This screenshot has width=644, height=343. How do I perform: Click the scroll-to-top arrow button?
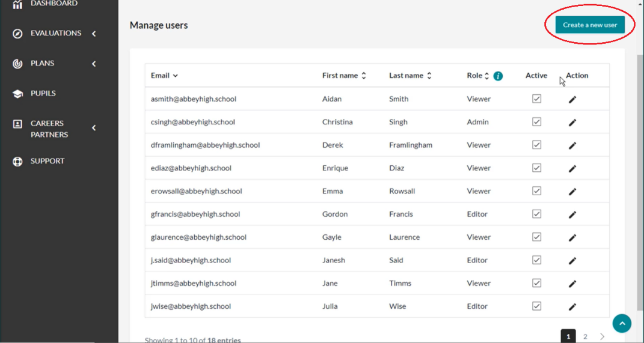pos(622,323)
